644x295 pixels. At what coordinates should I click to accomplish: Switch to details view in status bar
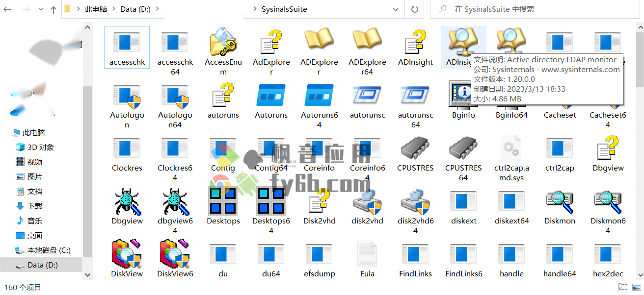623,288
